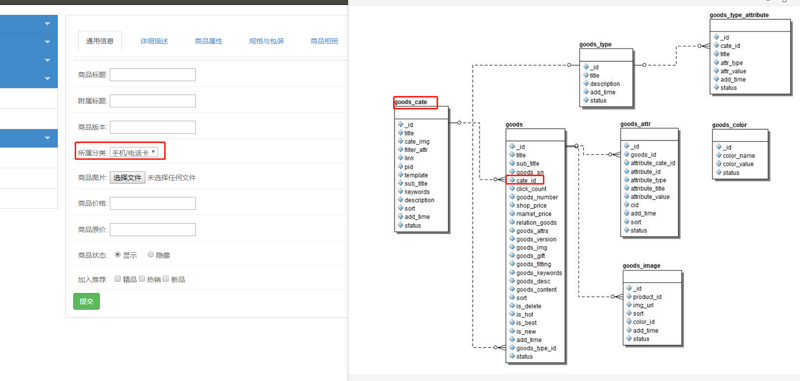This screenshot has height=381, width=800.
Task: Open the 规格与包装 tab
Action: pyautogui.click(x=267, y=41)
